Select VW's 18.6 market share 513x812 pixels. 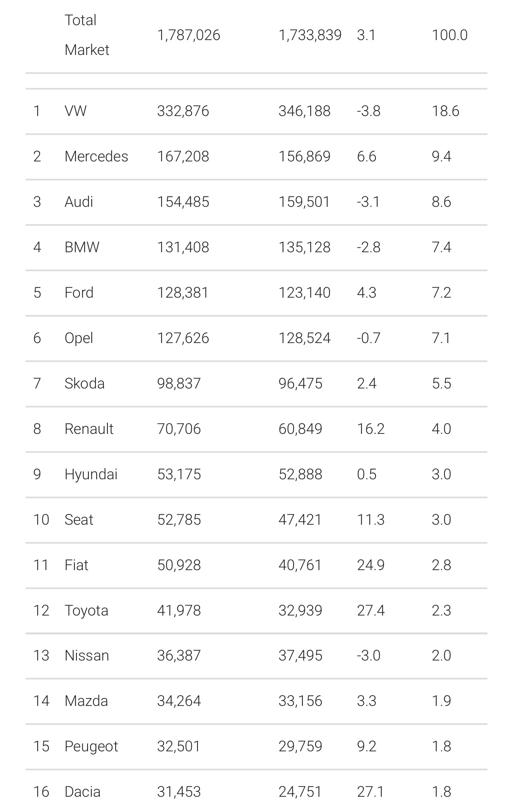445,111
